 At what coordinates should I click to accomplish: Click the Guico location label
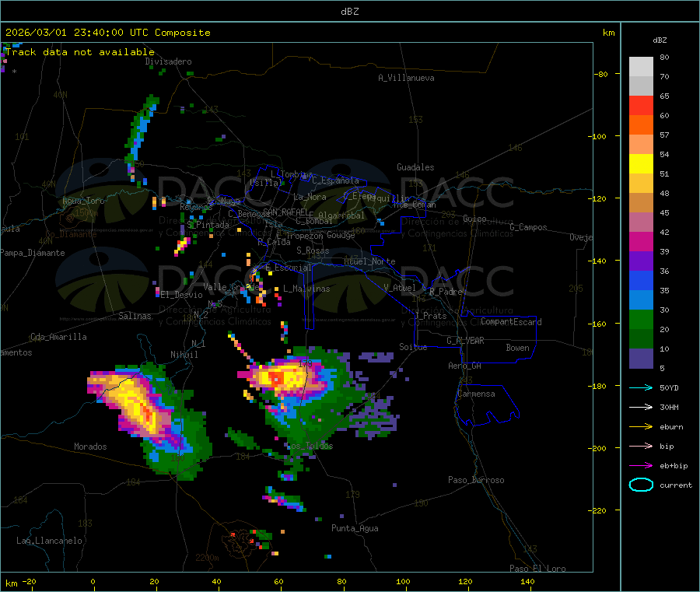(474, 219)
